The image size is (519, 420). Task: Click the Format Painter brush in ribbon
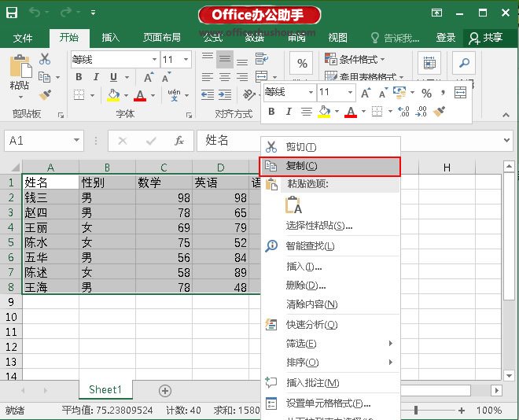point(45,95)
